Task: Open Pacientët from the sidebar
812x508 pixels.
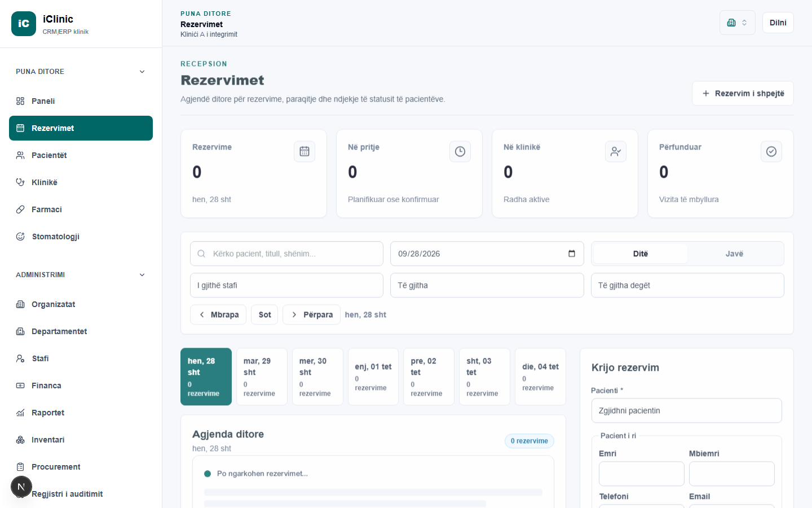Action: pos(81,155)
